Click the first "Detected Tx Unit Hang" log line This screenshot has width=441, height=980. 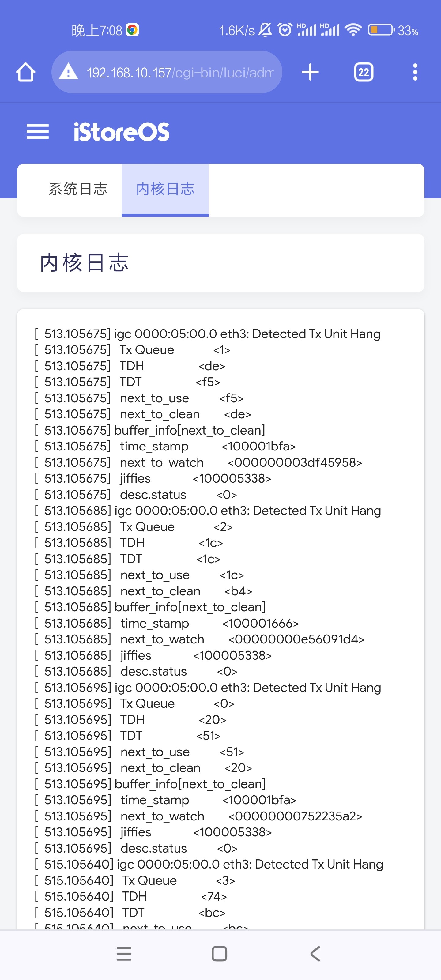pos(208,334)
